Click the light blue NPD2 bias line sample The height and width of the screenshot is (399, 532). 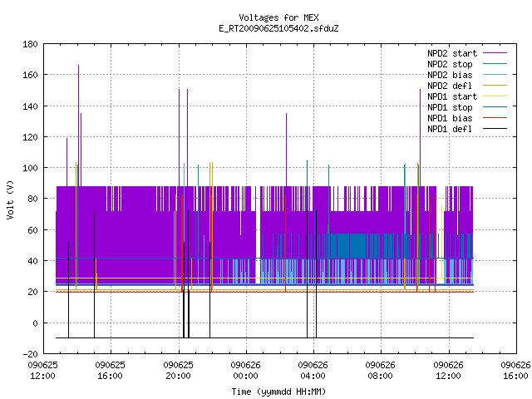(x=495, y=75)
